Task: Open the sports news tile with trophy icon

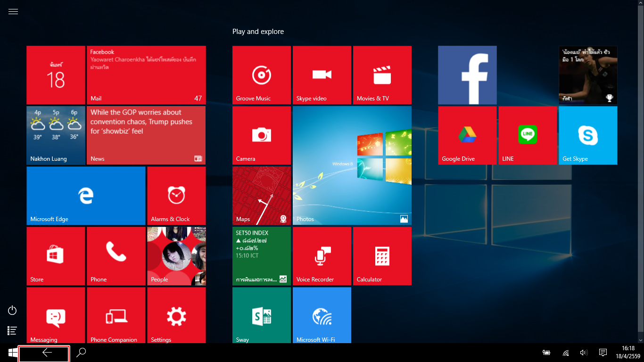Action: (588, 75)
